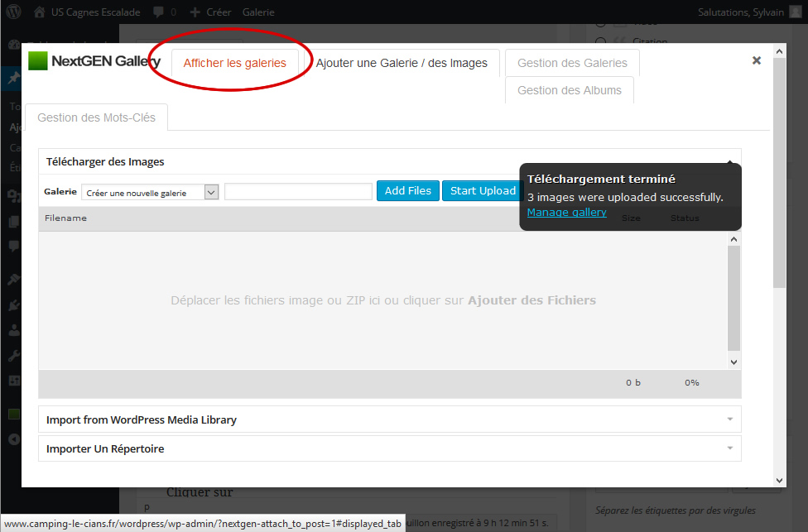Click the dialog's vertical scrollbar thumb
The height and width of the screenshot is (532, 808).
tap(779, 173)
